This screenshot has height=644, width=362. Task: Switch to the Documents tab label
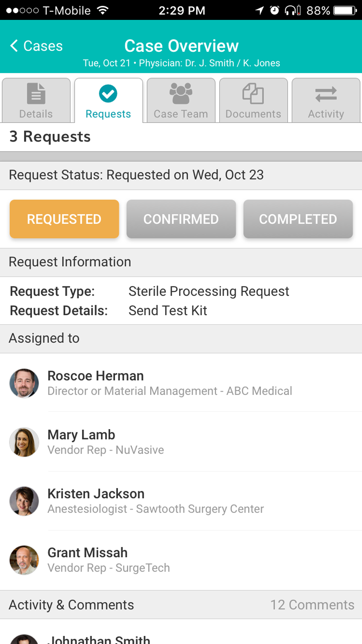[253, 114]
